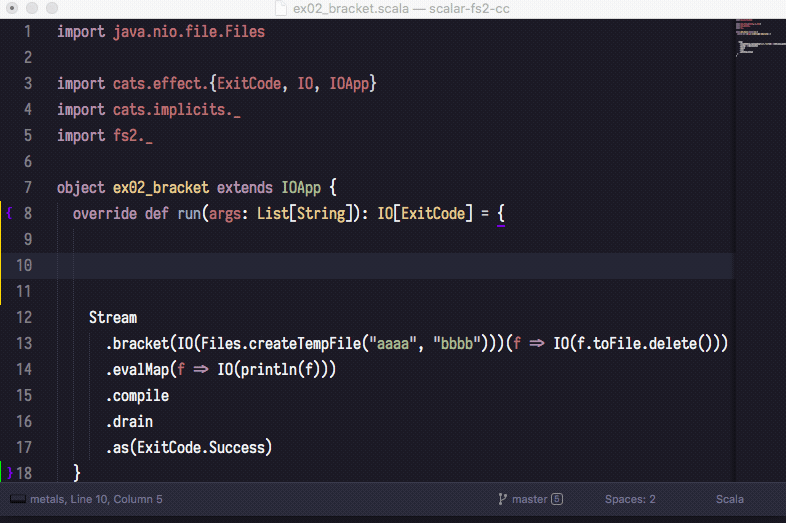Click line number 17 in the gutter
Viewport: 786px width, 523px height.
(x=24, y=447)
